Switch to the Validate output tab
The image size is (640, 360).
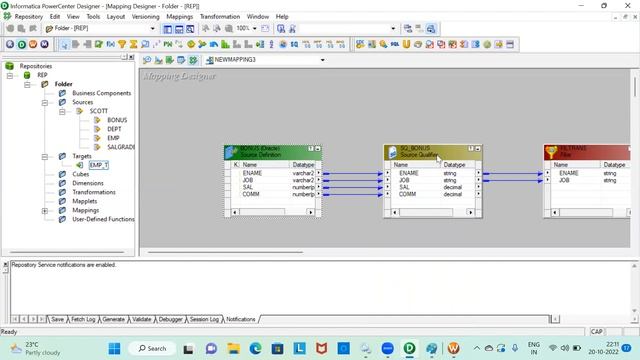point(142,319)
